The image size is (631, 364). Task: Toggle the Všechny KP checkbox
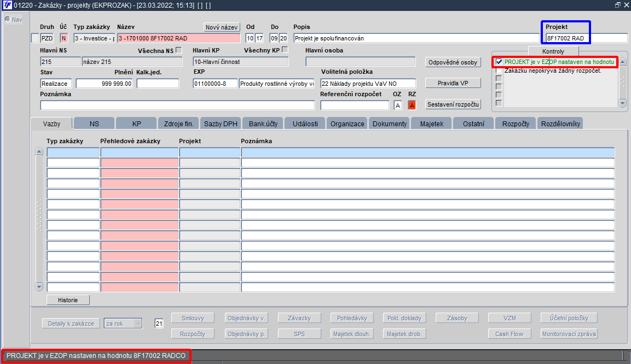click(285, 50)
